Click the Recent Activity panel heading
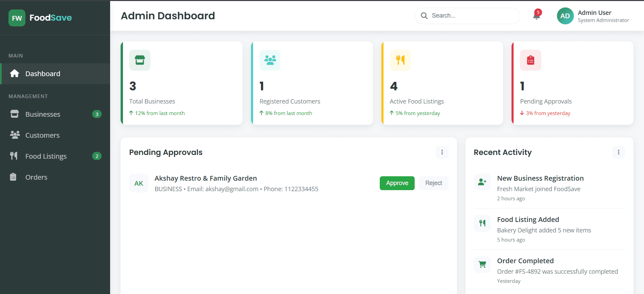 click(503, 152)
